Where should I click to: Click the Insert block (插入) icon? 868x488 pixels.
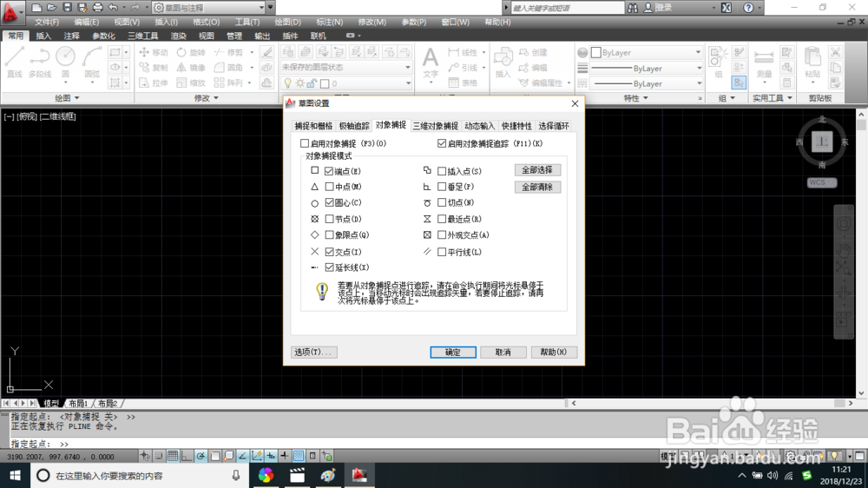coord(503,62)
